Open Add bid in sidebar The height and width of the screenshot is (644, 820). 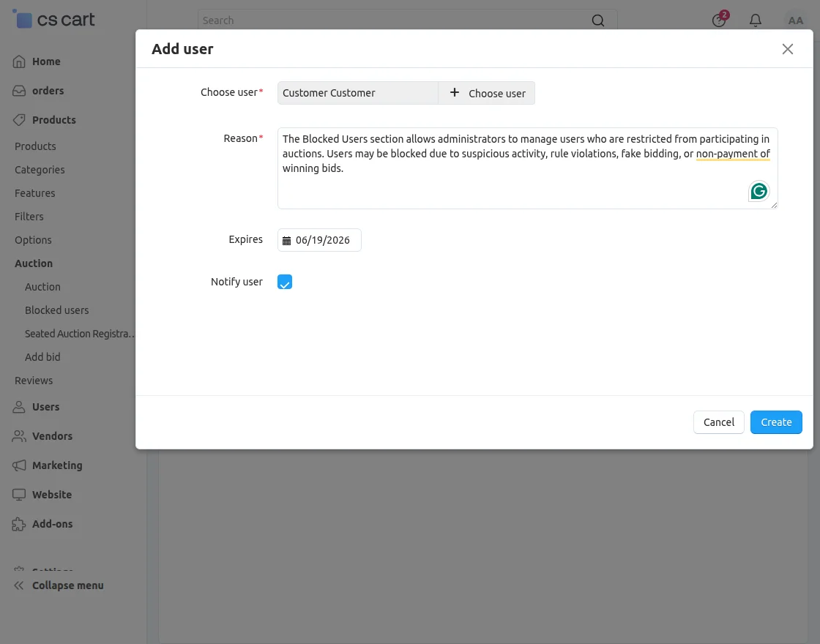[42, 357]
